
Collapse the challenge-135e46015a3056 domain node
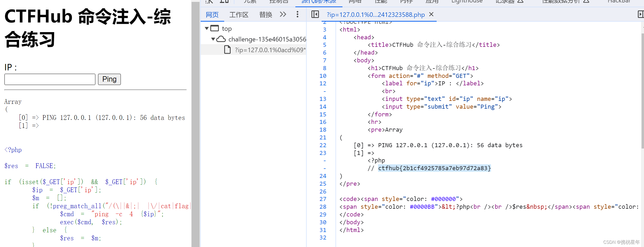pyautogui.click(x=213, y=39)
